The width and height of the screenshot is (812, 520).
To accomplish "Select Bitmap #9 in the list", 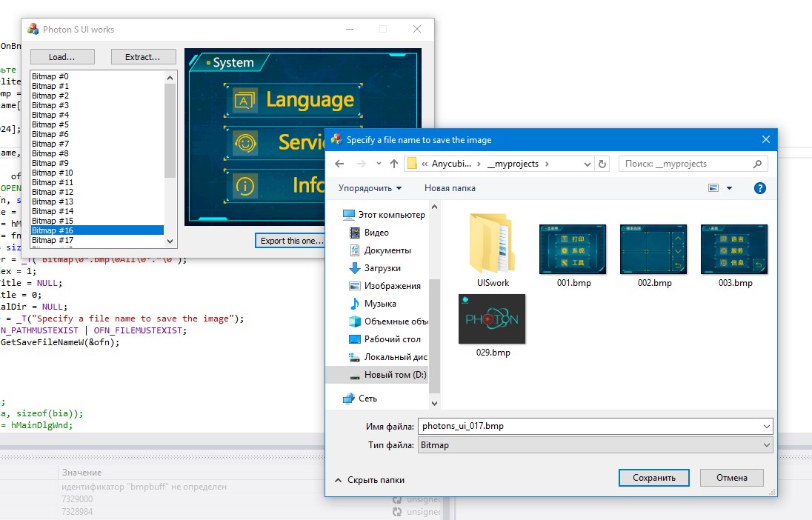I will (x=50, y=163).
